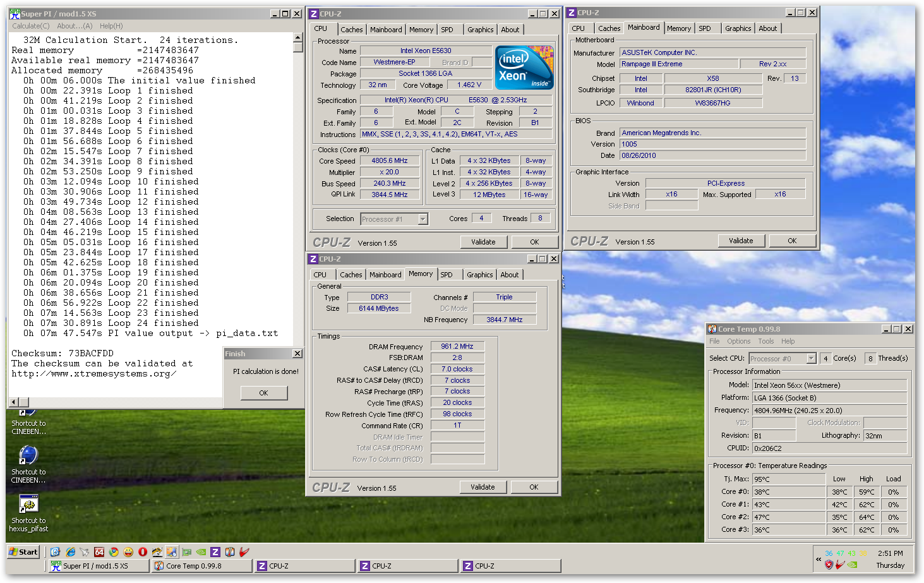Click the NVIDIA icon in Quick Launch
This screenshot has height=583, width=924.
pos(201,552)
